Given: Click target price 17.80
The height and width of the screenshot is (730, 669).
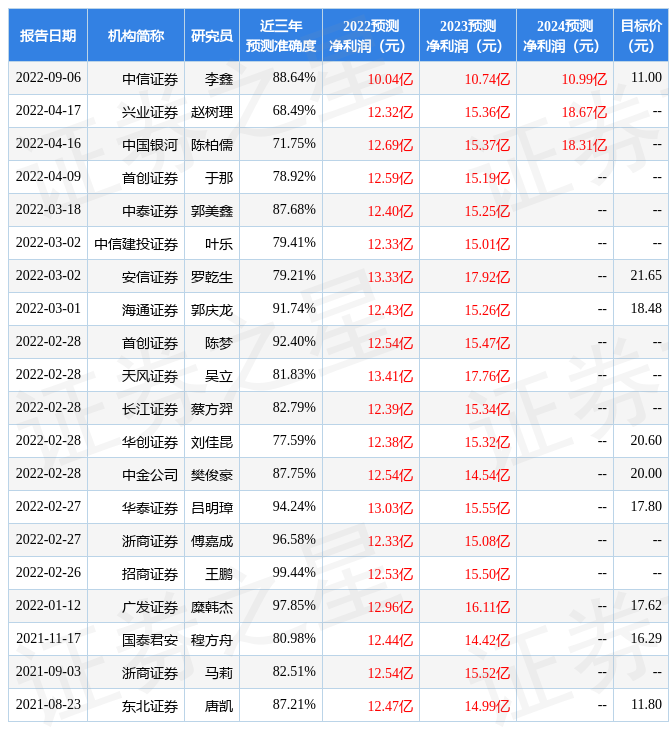Looking at the screenshot, I should [646, 507].
